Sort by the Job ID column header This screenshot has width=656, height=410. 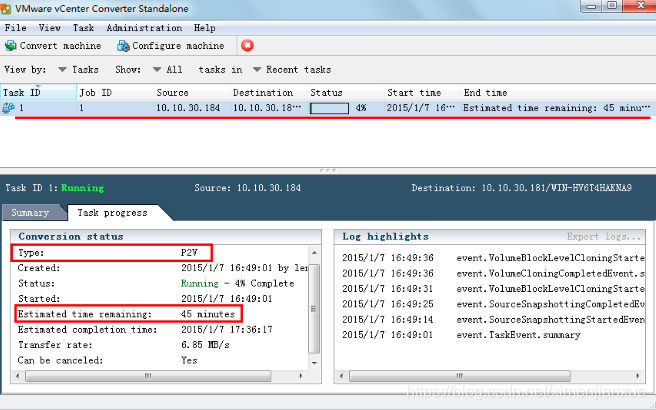[x=115, y=92]
